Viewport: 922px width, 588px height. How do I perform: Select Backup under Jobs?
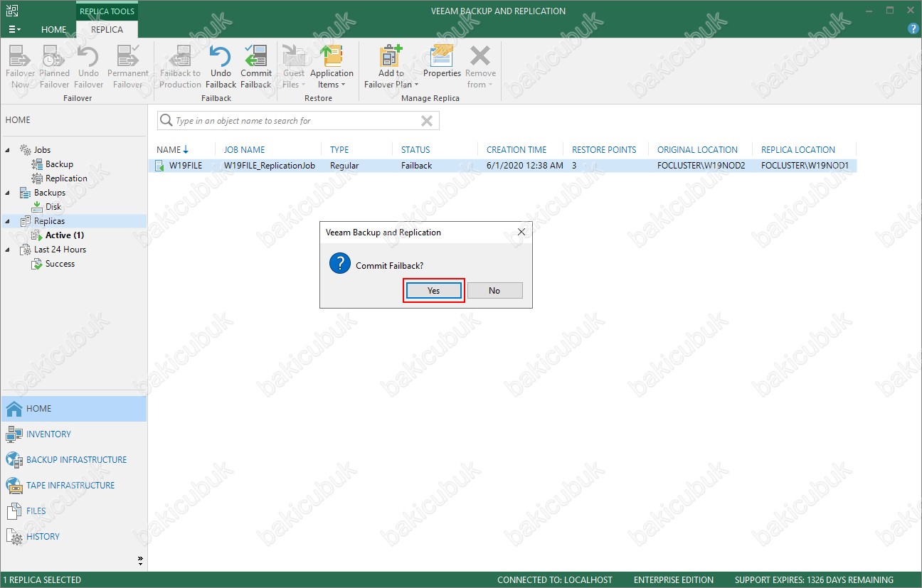[59, 164]
